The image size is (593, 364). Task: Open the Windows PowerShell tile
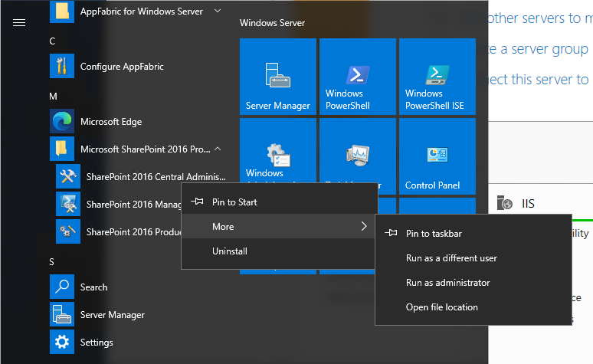358,77
